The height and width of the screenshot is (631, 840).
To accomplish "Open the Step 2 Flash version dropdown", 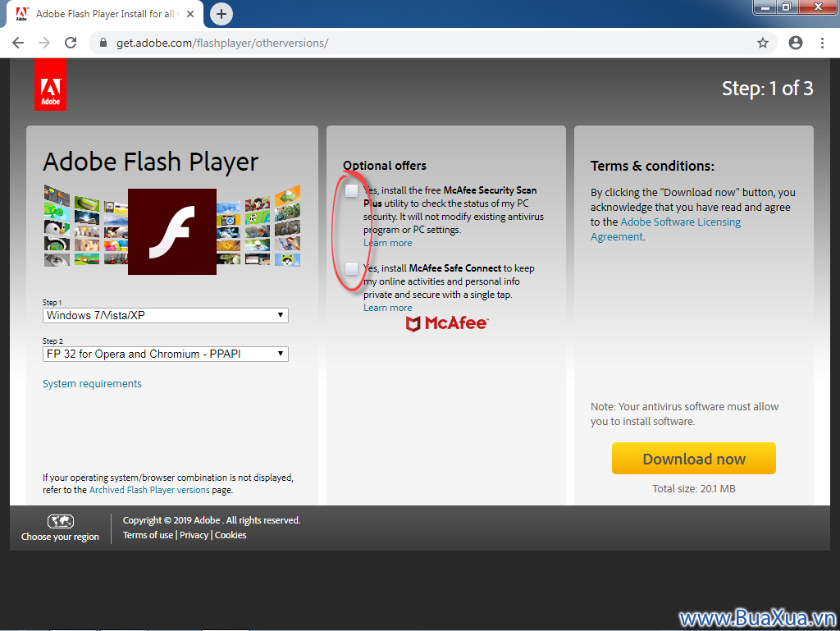I will coord(166,354).
